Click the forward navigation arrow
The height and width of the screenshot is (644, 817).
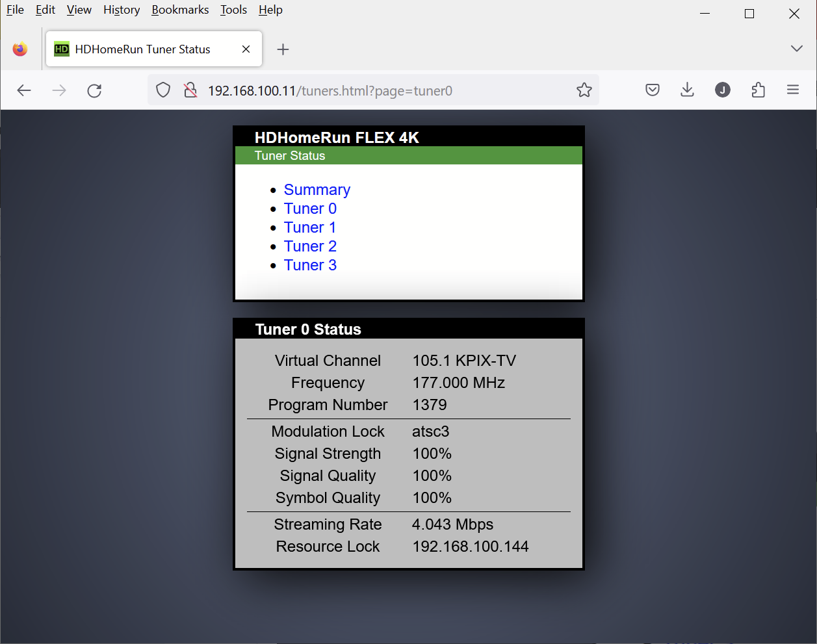pos(59,90)
